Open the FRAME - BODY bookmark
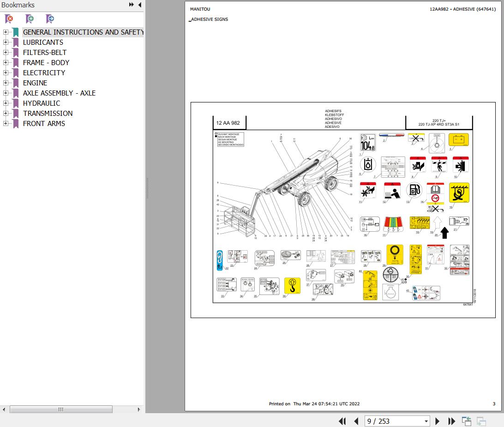This screenshot has width=504, height=427. pos(46,63)
